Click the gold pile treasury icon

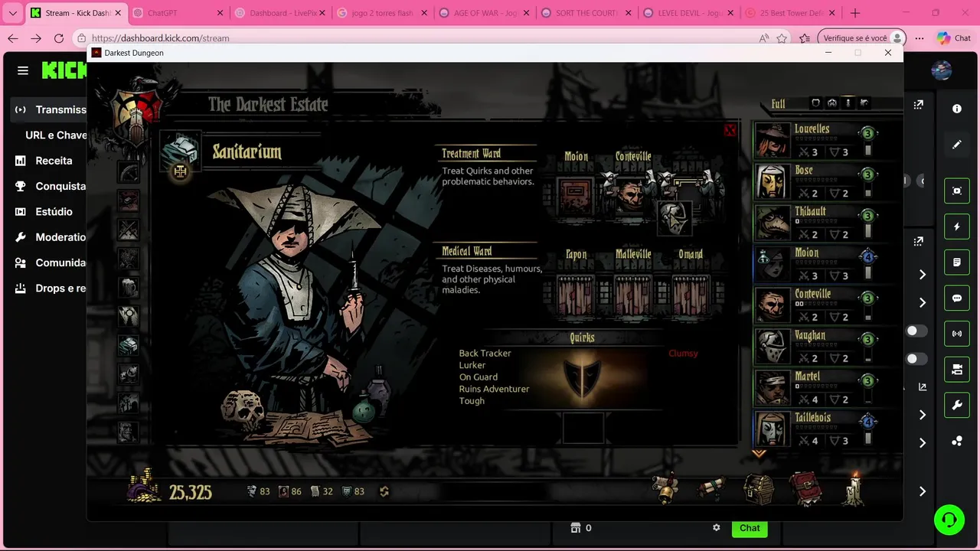145,487
